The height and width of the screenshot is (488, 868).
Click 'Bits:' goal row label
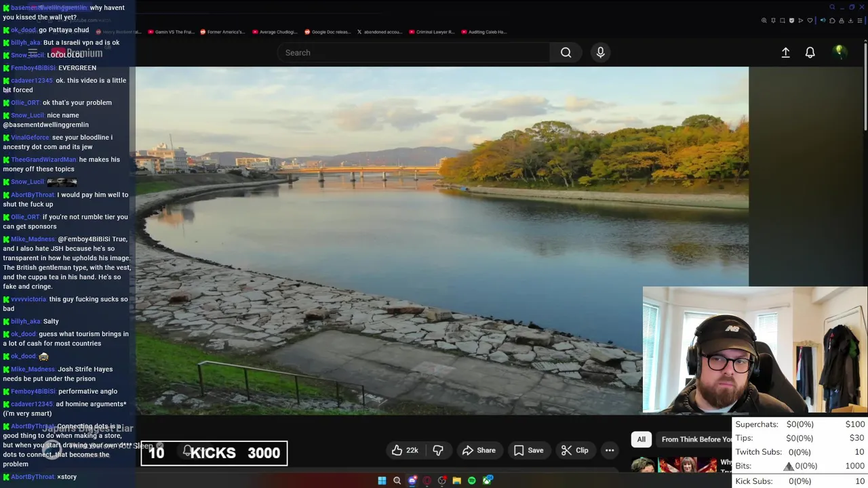coord(744,466)
